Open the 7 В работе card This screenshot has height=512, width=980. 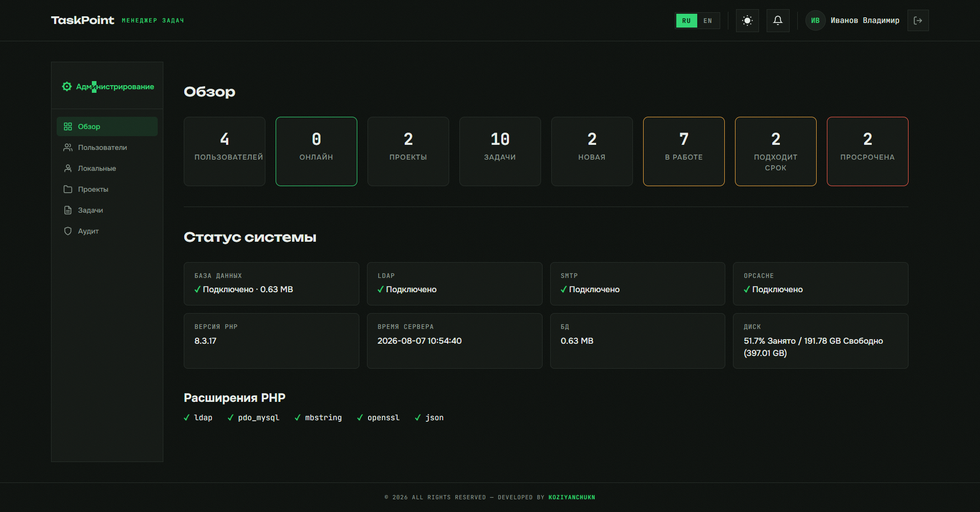tap(684, 151)
